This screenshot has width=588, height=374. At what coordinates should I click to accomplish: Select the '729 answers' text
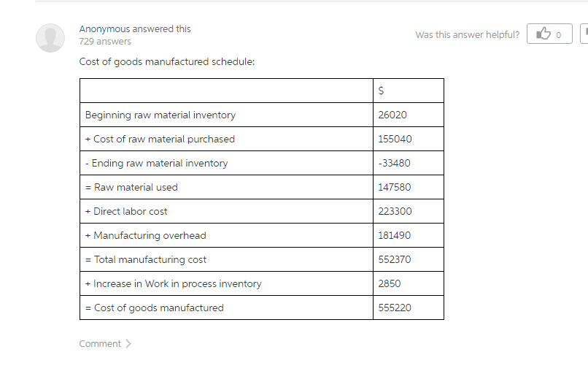[x=105, y=42]
